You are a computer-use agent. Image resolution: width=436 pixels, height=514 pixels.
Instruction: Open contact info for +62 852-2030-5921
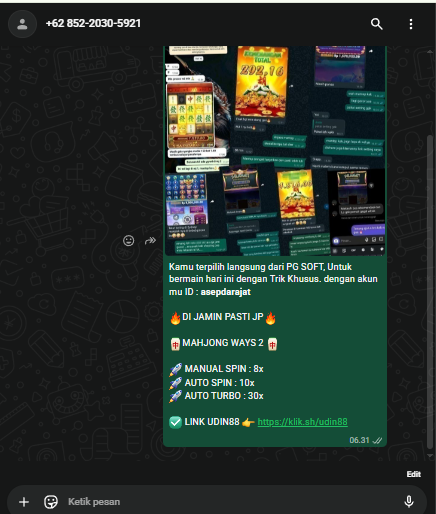[93, 23]
